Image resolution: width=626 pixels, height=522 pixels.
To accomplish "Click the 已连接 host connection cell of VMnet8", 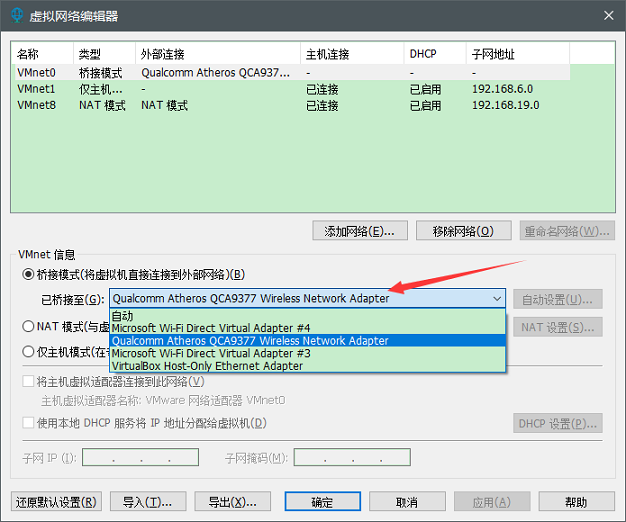I will coord(322,105).
